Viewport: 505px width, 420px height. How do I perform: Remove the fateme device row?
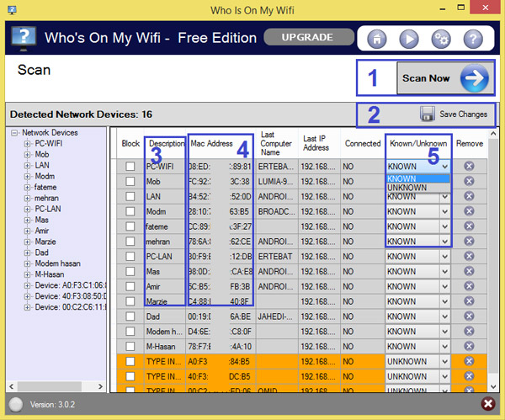(x=469, y=226)
